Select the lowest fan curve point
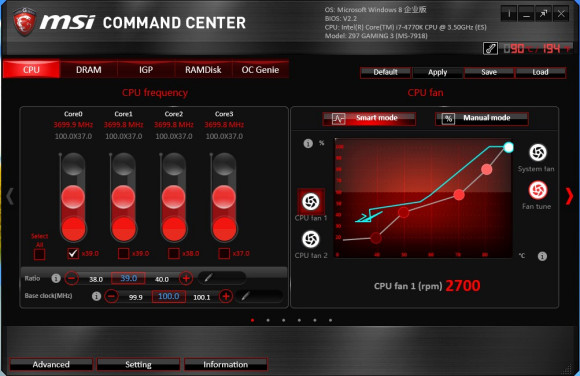 click(x=376, y=238)
